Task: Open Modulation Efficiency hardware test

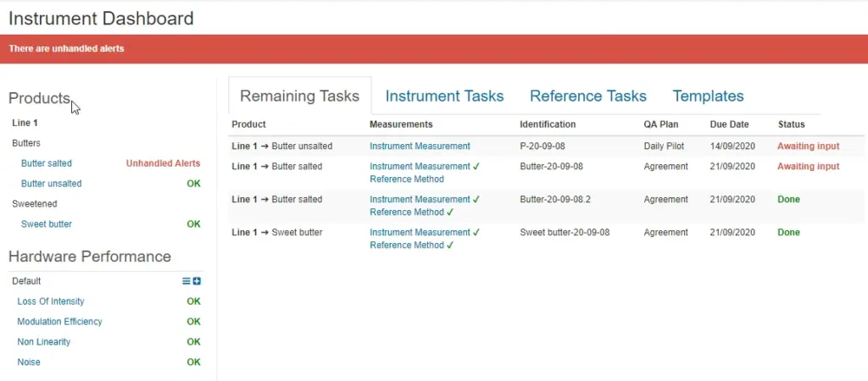Action: (60, 322)
